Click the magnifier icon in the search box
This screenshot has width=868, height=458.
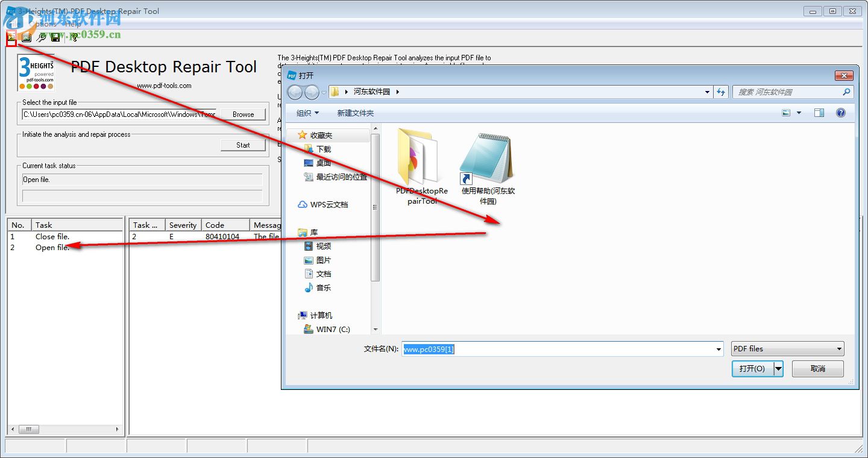(x=846, y=92)
